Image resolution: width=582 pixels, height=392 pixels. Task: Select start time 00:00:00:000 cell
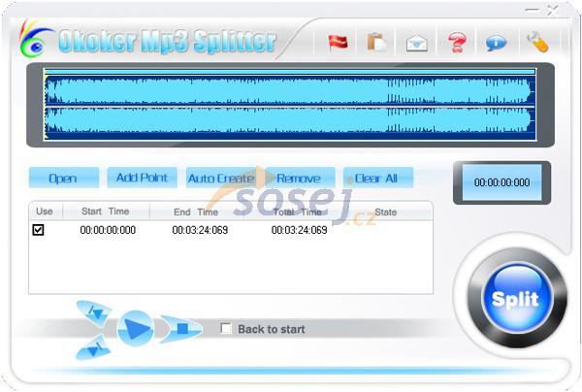108,230
